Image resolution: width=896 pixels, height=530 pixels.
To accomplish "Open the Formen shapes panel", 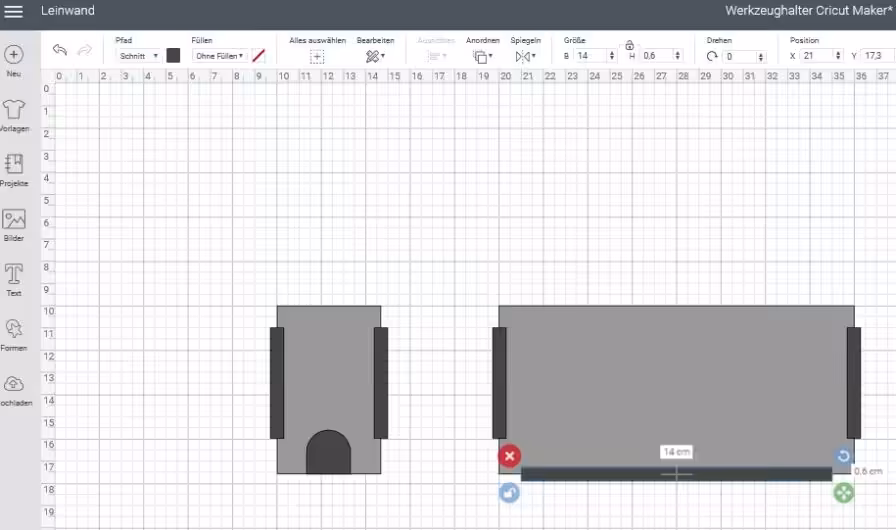I will 14,329.
